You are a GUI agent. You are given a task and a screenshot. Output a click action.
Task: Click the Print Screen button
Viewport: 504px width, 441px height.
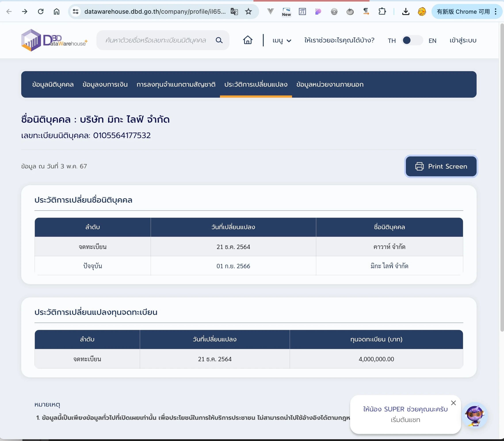click(441, 166)
